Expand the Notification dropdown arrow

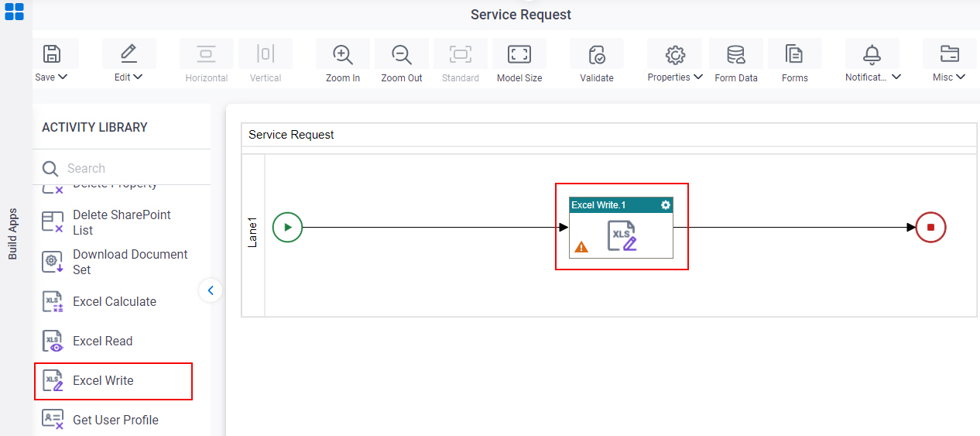point(896,77)
